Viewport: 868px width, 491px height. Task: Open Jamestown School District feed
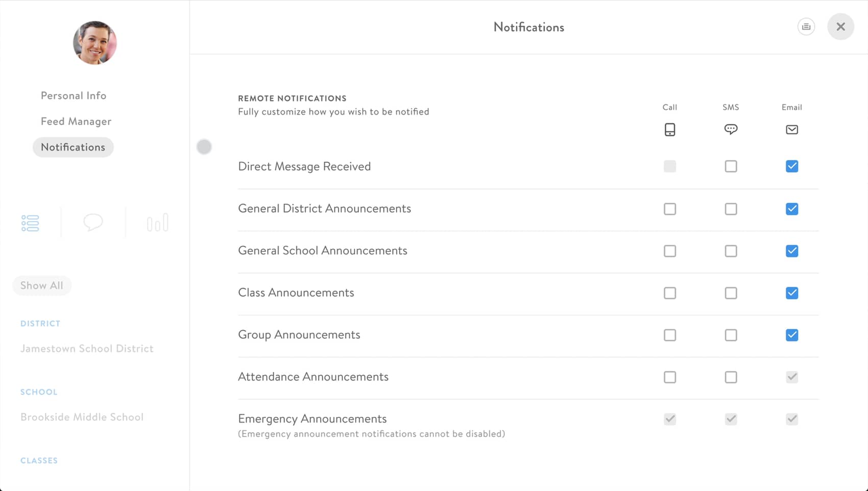[87, 348]
